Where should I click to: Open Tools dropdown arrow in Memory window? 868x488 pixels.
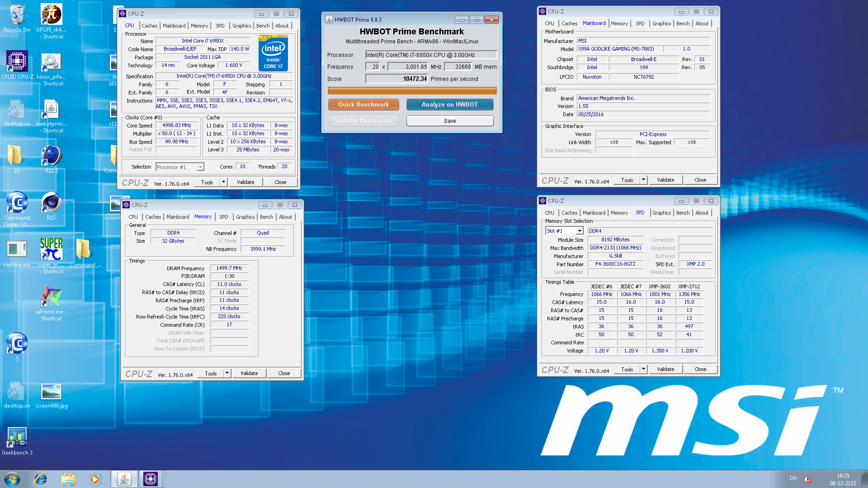coord(227,373)
